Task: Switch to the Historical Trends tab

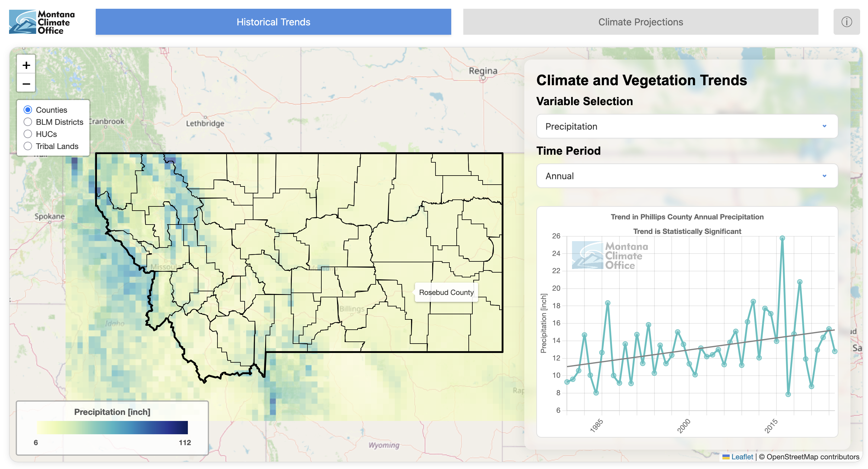Action: click(273, 22)
